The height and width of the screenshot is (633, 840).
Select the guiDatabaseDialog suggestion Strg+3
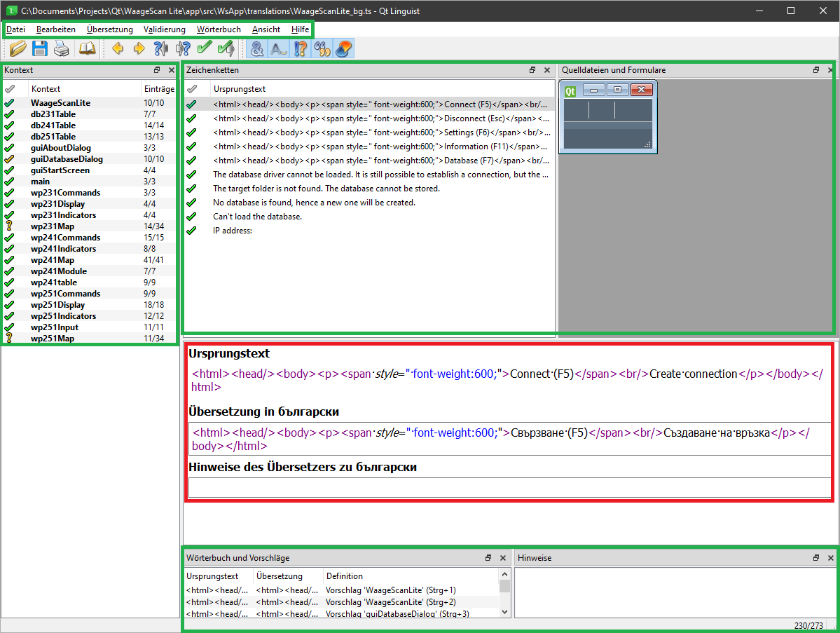coord(341,613)
